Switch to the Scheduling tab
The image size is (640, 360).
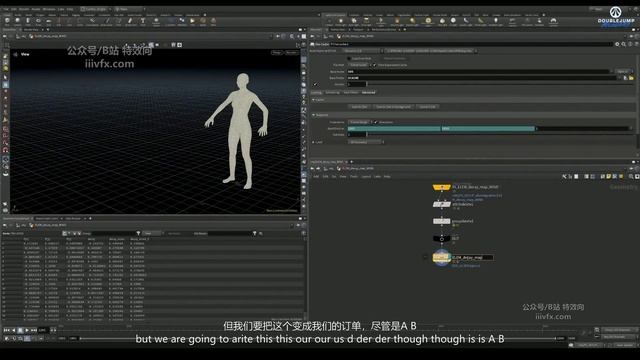332,93
